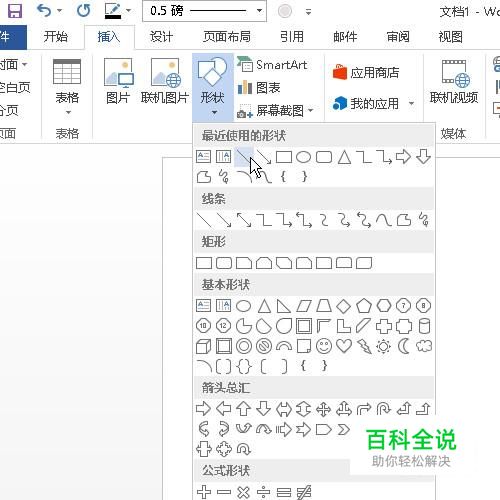Select the plus sign under 公式形状

204,492
